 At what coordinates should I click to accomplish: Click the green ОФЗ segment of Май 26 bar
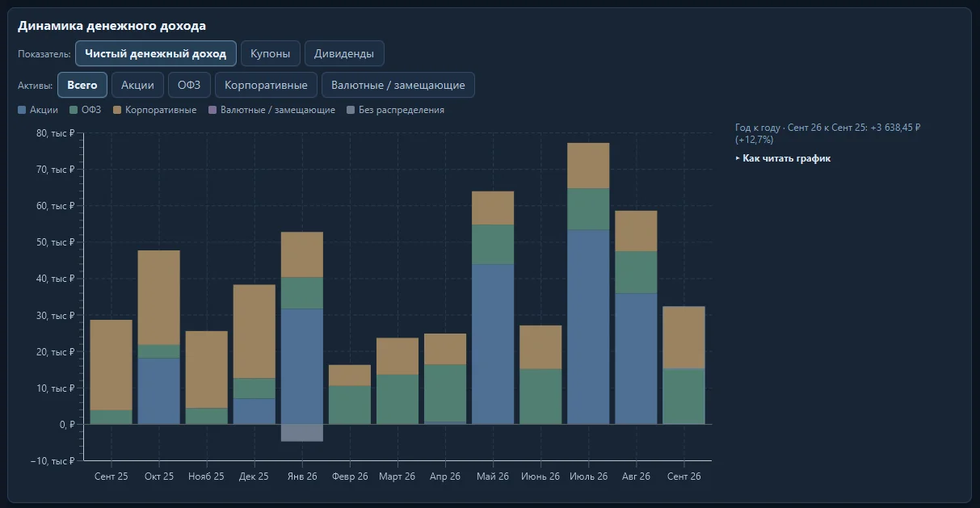point(493,245)
